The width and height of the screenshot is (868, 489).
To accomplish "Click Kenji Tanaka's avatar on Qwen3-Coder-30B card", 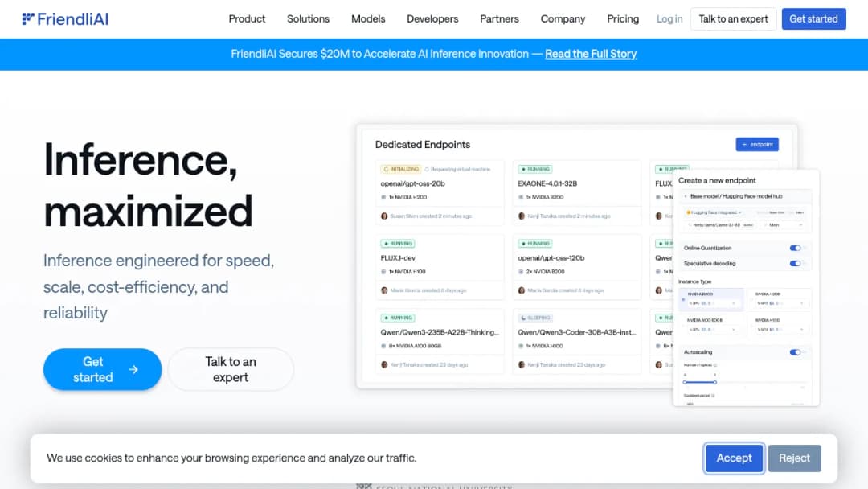I will [522, 364].
